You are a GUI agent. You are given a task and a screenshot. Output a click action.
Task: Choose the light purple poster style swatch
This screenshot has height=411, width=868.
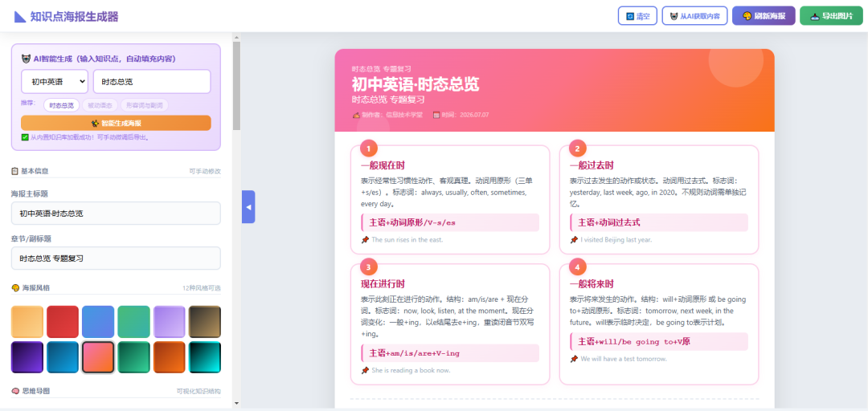tap(170, 322)
